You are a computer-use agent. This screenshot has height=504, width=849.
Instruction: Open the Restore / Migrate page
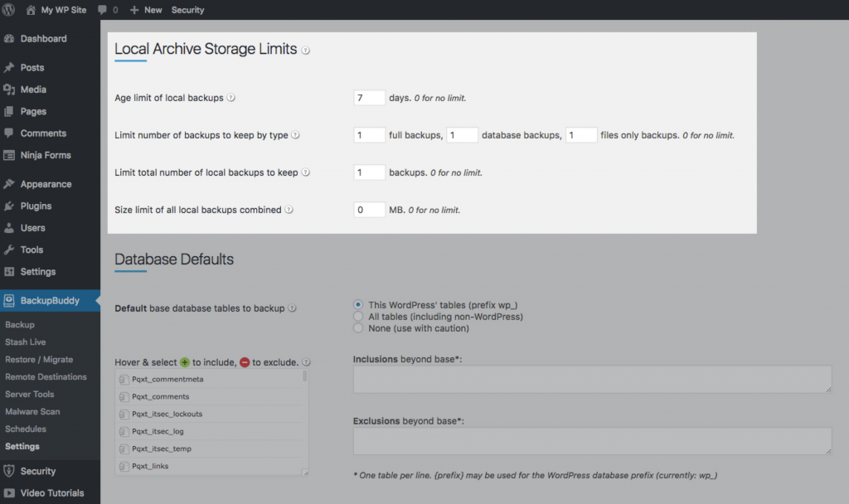39,359
